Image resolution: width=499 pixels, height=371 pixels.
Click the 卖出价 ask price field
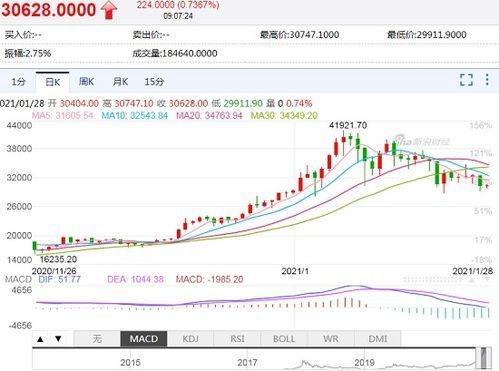151,35
